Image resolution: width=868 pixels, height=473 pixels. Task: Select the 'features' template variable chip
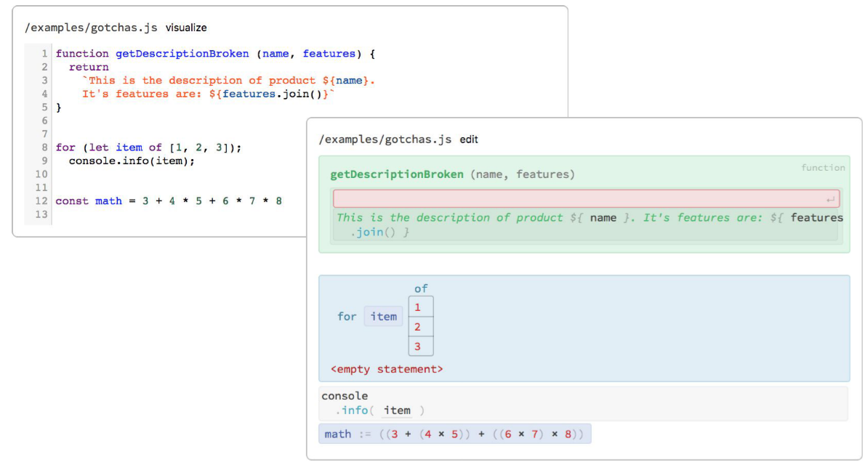[816, 217]
